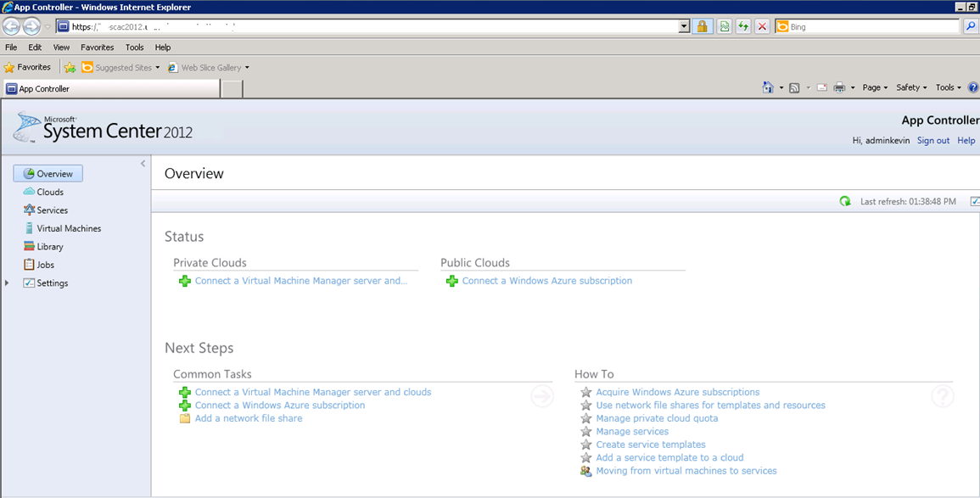Click the Private Clouds Connect a Virtual Machine Manager link
The width and height of the screenshot is (980, 498).
pos(301,281)
